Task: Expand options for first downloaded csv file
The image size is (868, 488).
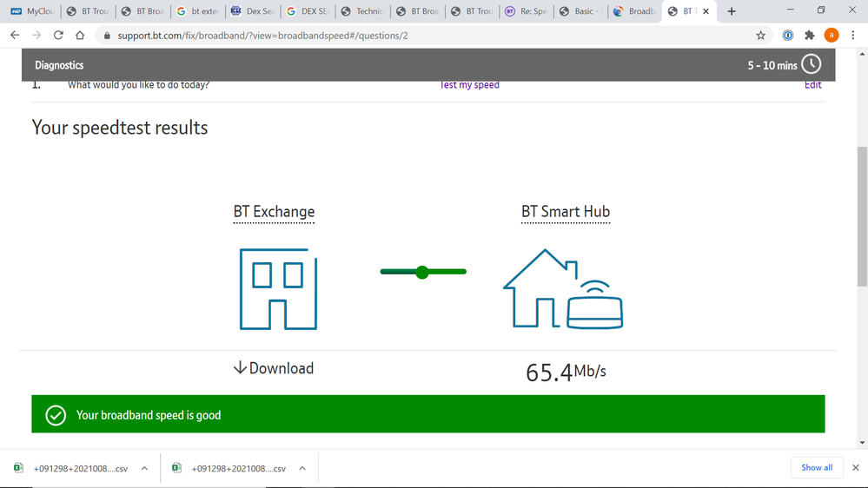Action: (x=144, y=468)
